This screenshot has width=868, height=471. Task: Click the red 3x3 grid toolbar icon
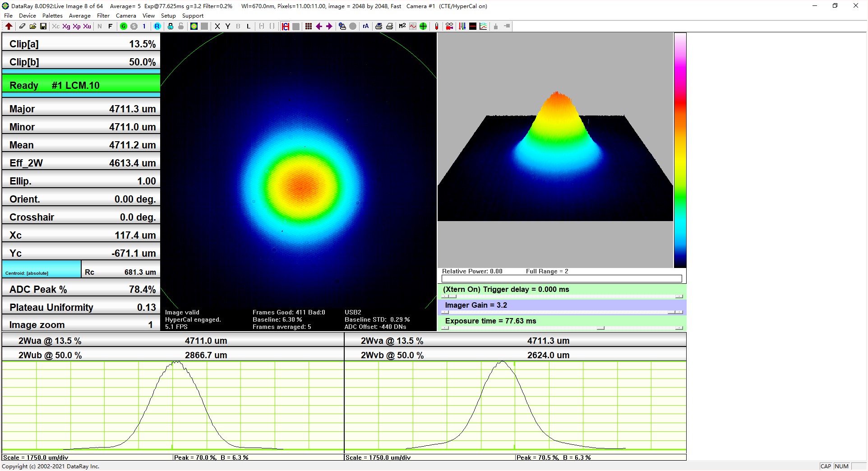tap(309, 26)
